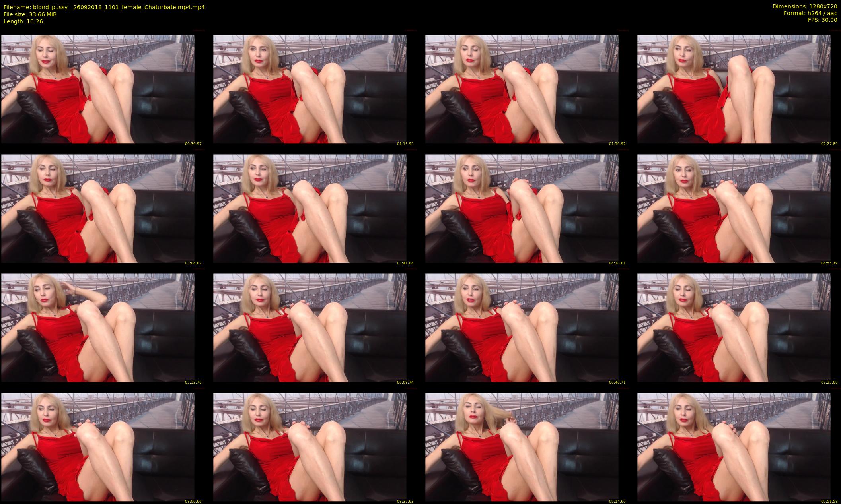
Task: Click the thumbnail timestamped 00:36.97
Action: (x=98, y=89)
